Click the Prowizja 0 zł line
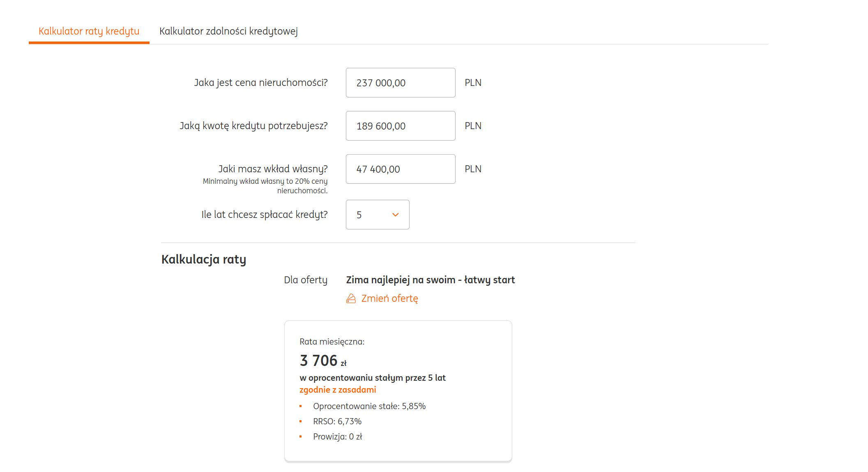Screen dimensions: 868x472 pyautogui.click(x=337, y=437)
